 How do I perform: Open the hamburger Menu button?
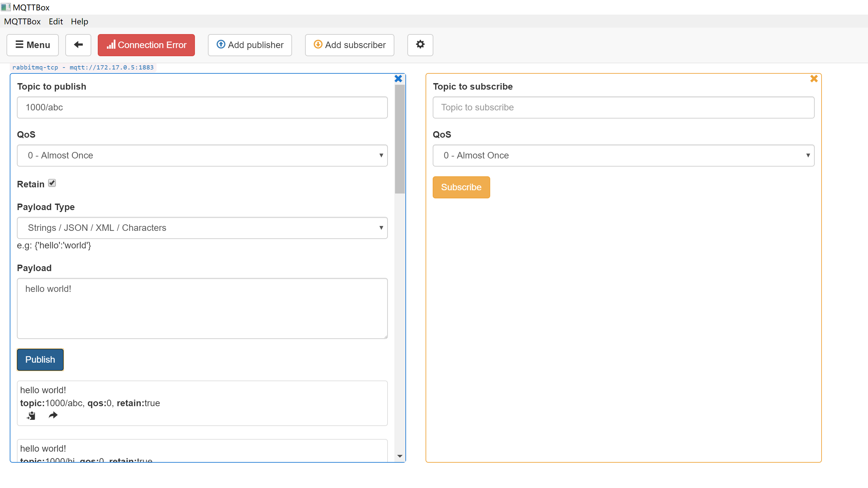[33, 45]
